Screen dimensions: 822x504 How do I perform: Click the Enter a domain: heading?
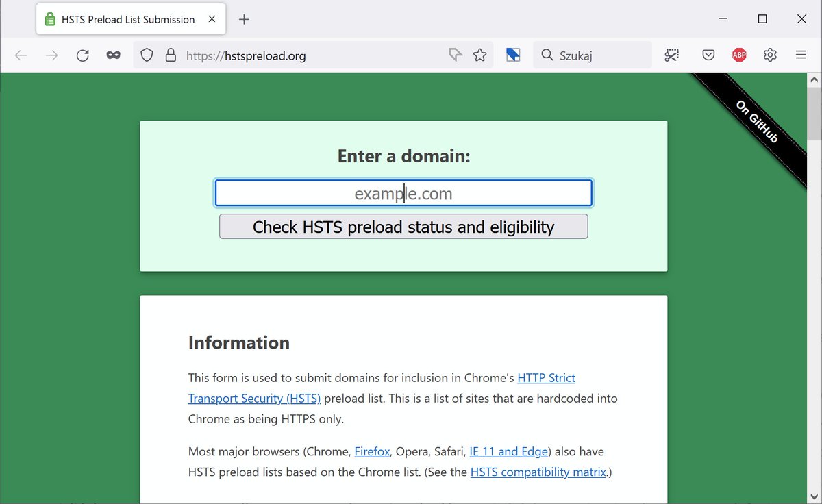403,156
